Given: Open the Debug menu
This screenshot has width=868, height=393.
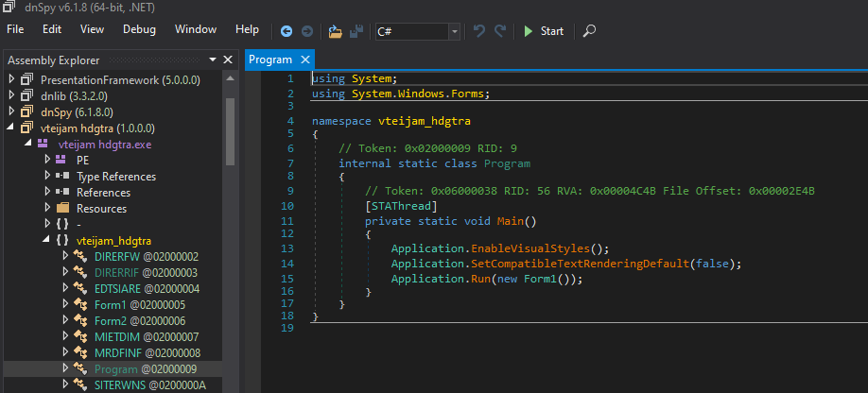Looking at the screenshot, I should 139,29.
